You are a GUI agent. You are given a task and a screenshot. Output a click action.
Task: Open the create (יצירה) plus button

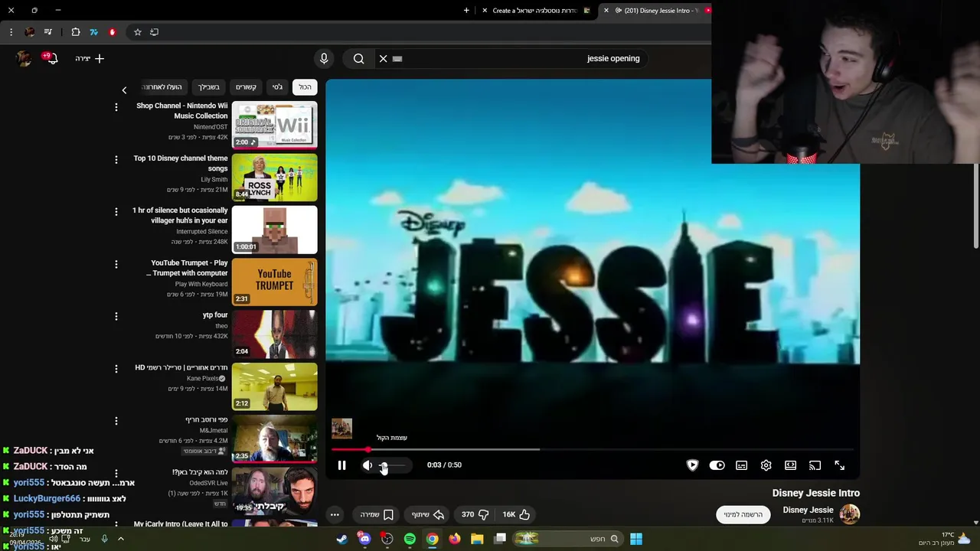90,58
